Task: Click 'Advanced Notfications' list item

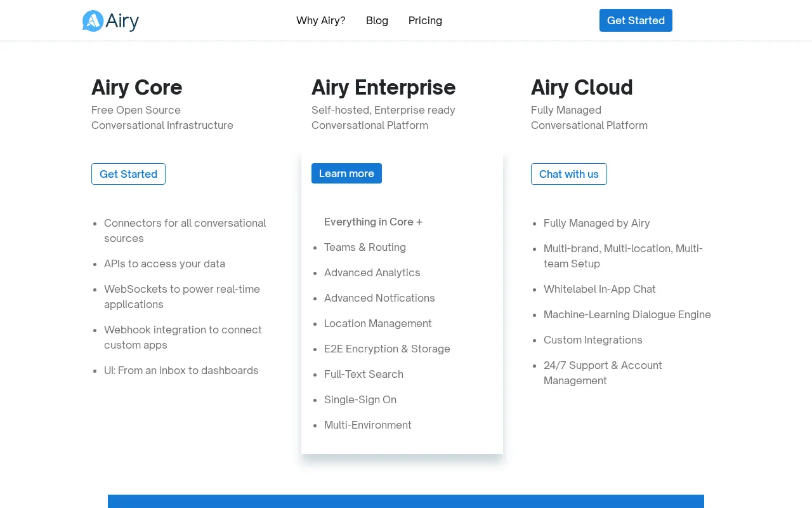Action: (379, 298)
